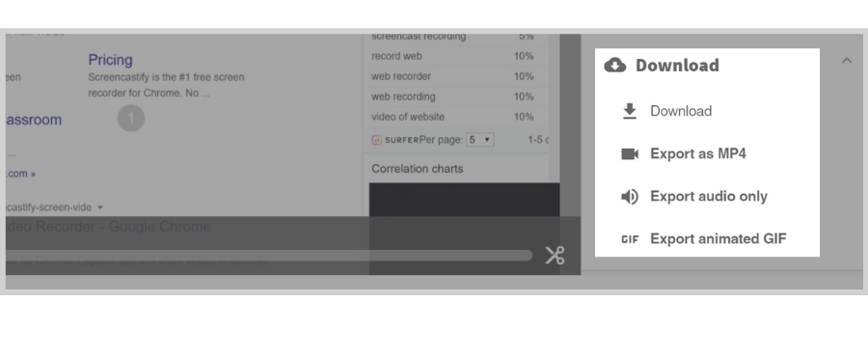Screen dimensions: 868x356
Task: Click the Download panel header title
Action: click(677, 66)
